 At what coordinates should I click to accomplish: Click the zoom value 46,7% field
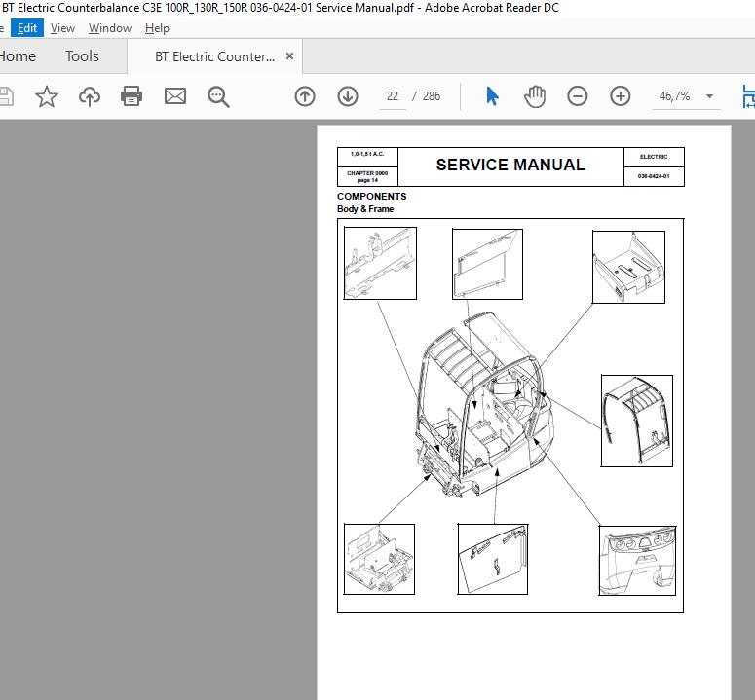point(674,96)
